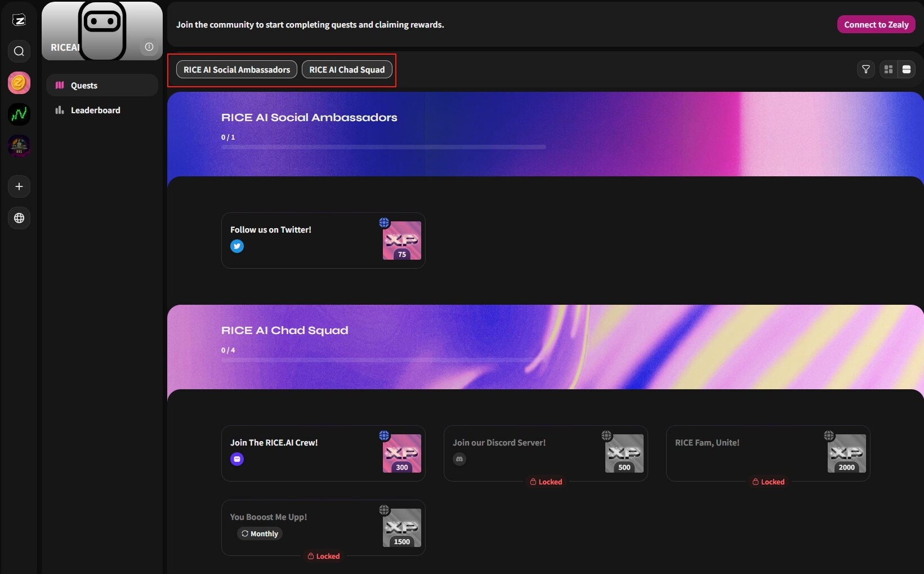Viewport: 924px width, 574px height.
Task: Open the quest filter funnel icon
Action: (x=866, y=69)
